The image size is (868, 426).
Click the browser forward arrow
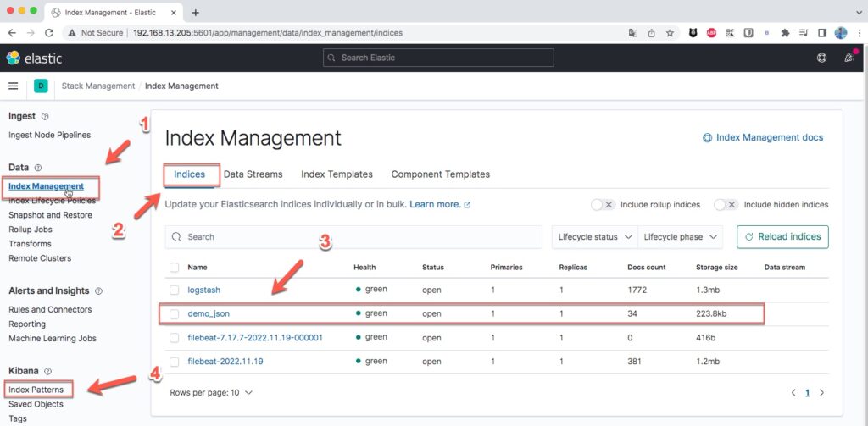[31, 33]
